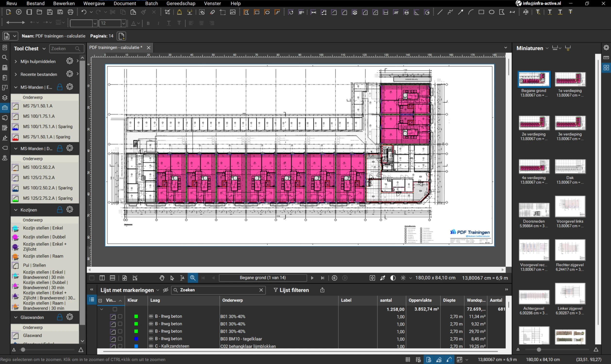This screenshot has height=364, width=611.
Task: Select Kozijn stellen | Dubbel tool
Action: coord(45,237)
